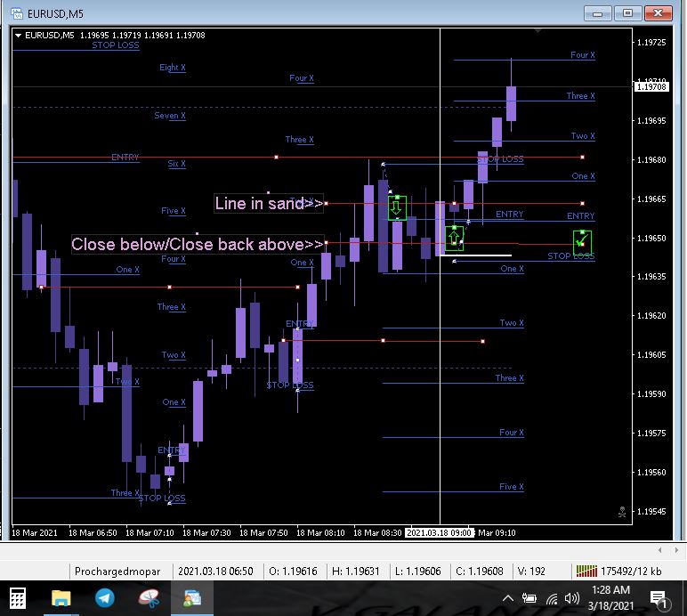Click the '18 Mar 08:10' time axis label
The height and width of the screenshot is (616, 687).
point(320,532)
